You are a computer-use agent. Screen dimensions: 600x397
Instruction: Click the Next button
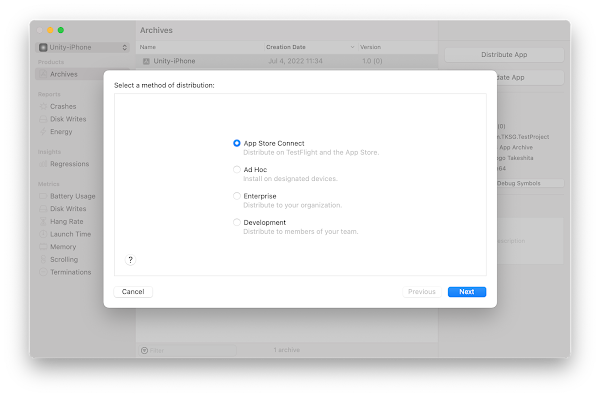[x=467, y=292]
